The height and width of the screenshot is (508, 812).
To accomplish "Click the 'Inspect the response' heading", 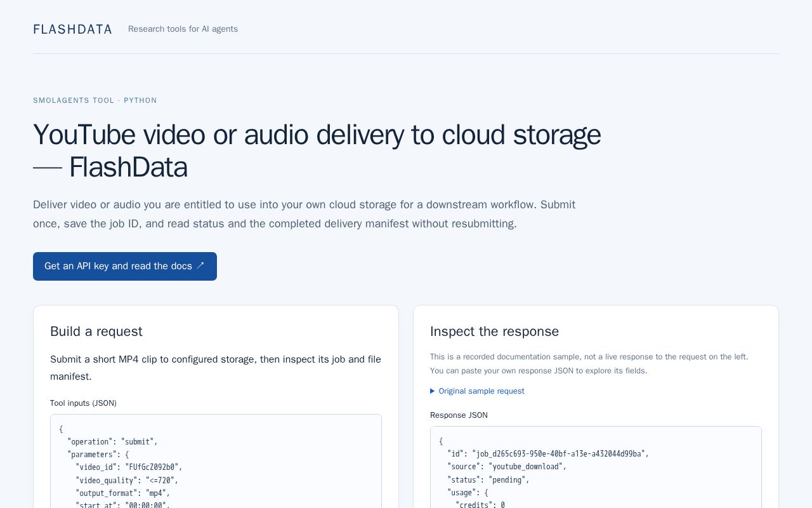I will 494,331.
